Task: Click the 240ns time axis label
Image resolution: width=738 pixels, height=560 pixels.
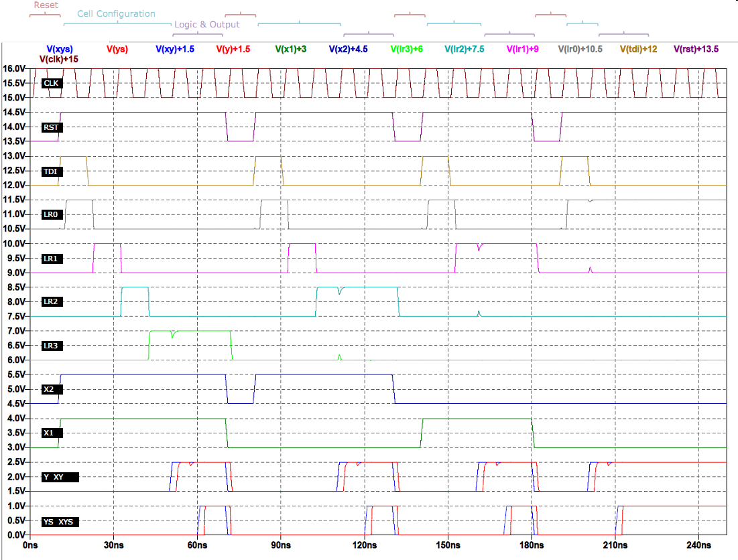Action: [x=698, y=546]
